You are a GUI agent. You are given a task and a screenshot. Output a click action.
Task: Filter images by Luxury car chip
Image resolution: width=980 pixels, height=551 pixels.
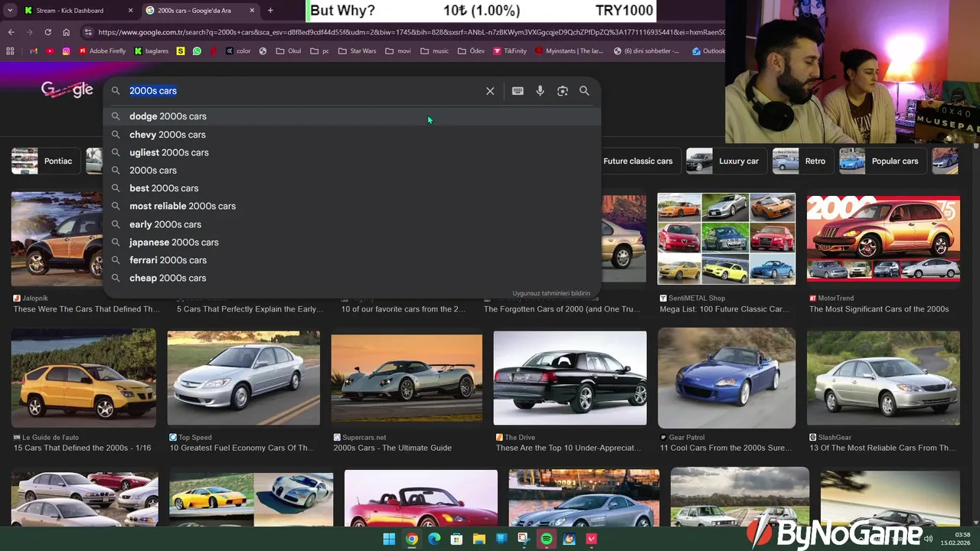click(726, 161)
